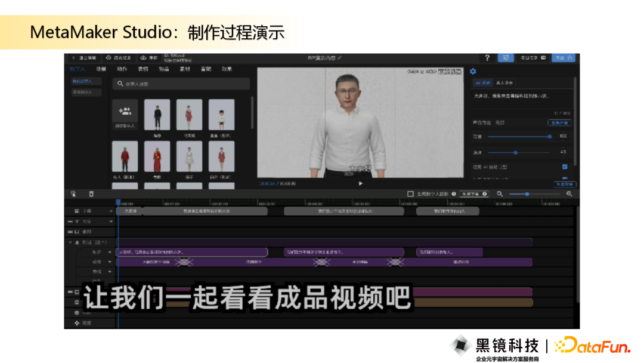Image resolution: width=644 pixels, height=363 pixels.
Task: Collapse the character track with its chevron
Action: (70, 242)
